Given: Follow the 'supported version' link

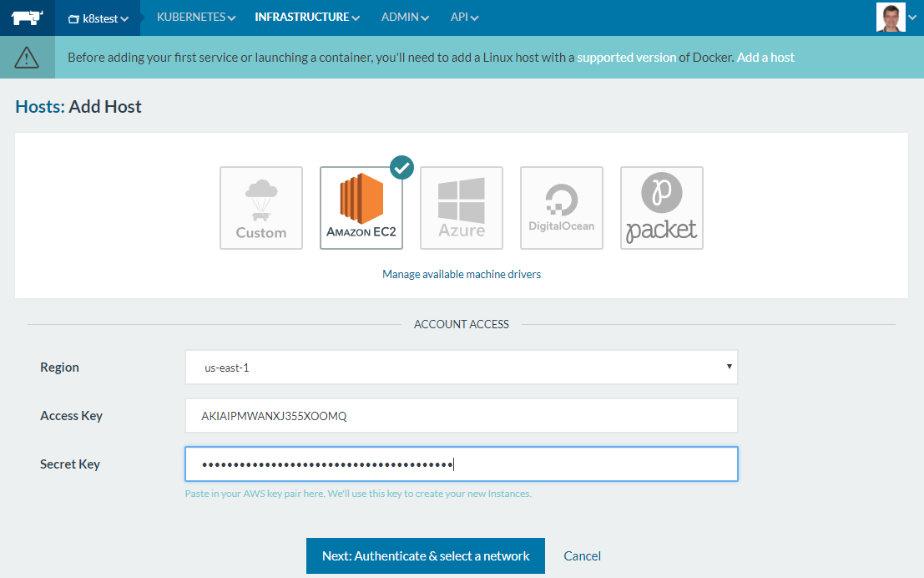Looking at the screenshot, I should point(626,57).
